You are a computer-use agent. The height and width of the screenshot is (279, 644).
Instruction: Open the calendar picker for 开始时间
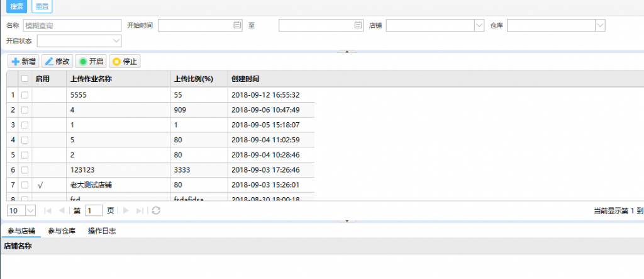(237, 25)
